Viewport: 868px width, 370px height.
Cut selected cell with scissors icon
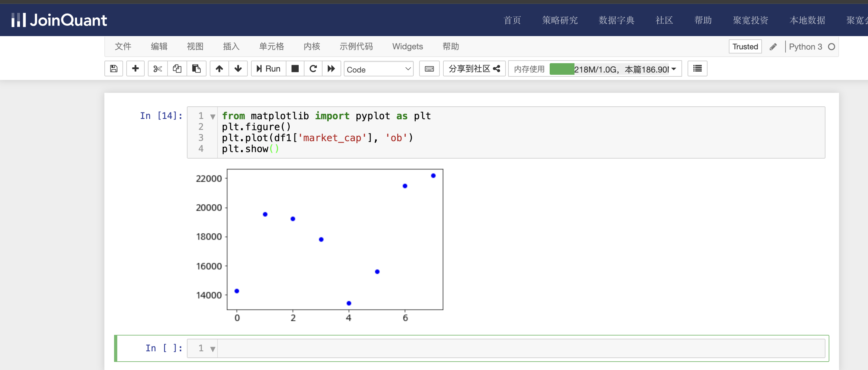pyautogui.click(x=157, y=69)
